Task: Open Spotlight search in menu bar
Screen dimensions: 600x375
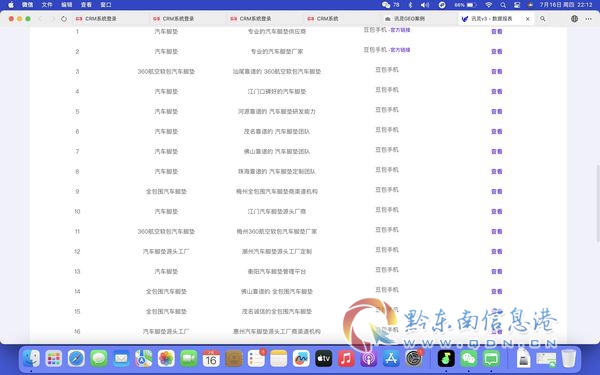Action: tap(503, 5)
